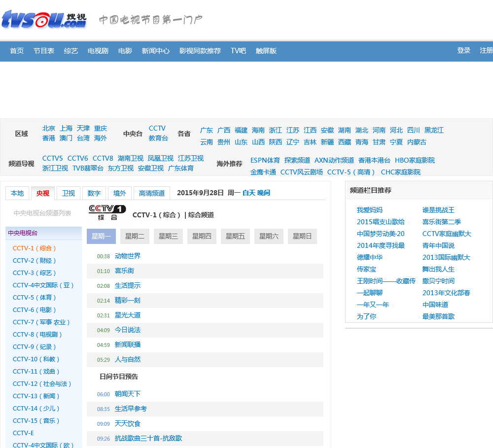Select CCTV-15（音乐）in the channel list
The image size is (493, 448).
point(36,421)
